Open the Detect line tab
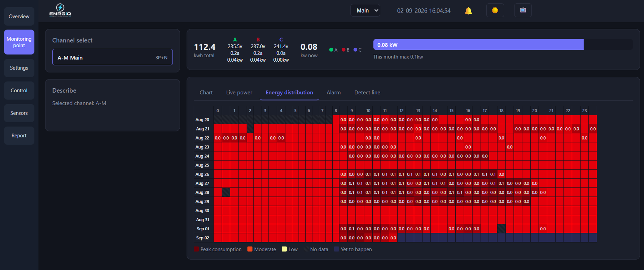Image resolution: width=644 pixels, height=270 pixels. [367, 92]
